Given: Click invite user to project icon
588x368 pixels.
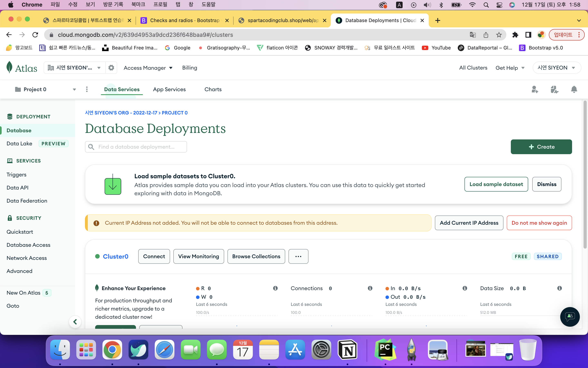Looking at the screenshot, I should pyautogui.click(x=535, y=90).
